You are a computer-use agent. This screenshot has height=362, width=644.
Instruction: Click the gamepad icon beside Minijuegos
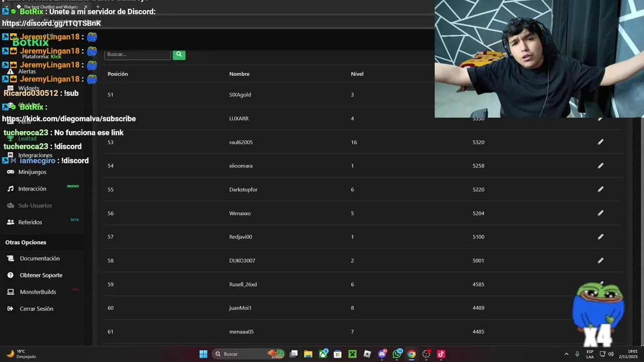(x=11, y=172)
